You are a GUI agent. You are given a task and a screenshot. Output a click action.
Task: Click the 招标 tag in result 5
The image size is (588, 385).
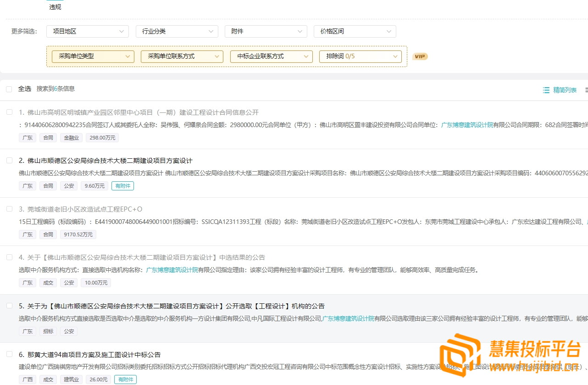pos(48,331)
